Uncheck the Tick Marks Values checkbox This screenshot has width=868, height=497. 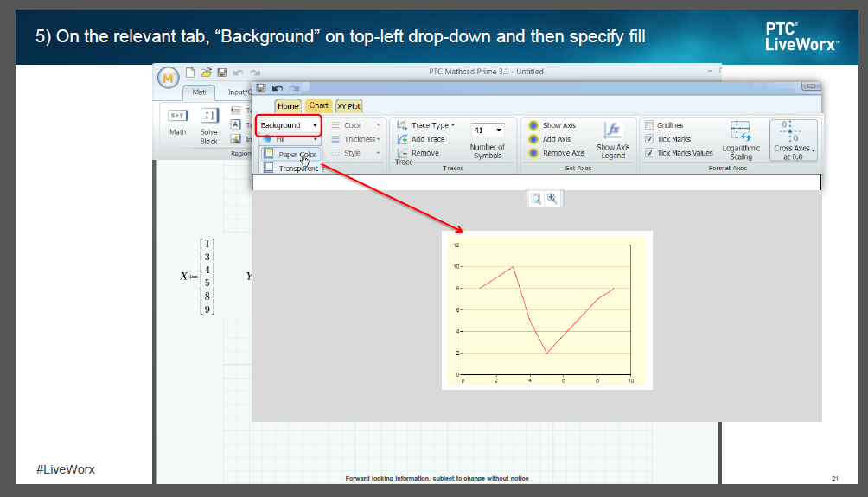(649, 153)
